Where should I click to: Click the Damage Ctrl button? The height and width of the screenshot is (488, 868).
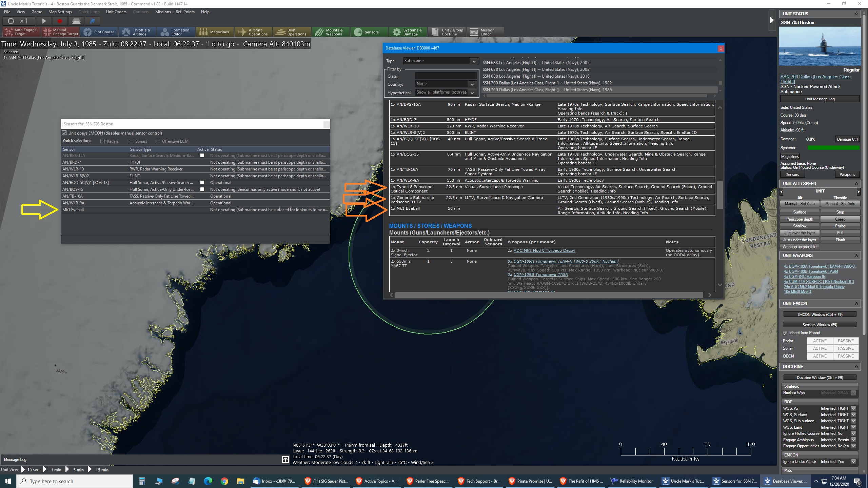[847, 139]
